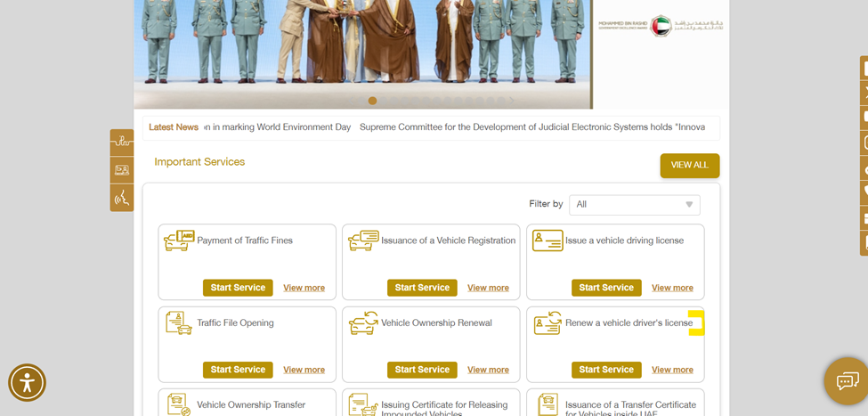Screen dimensions: 868x416
Task: Open the video call sidebar icon
Action: click(x=122, y=170)
